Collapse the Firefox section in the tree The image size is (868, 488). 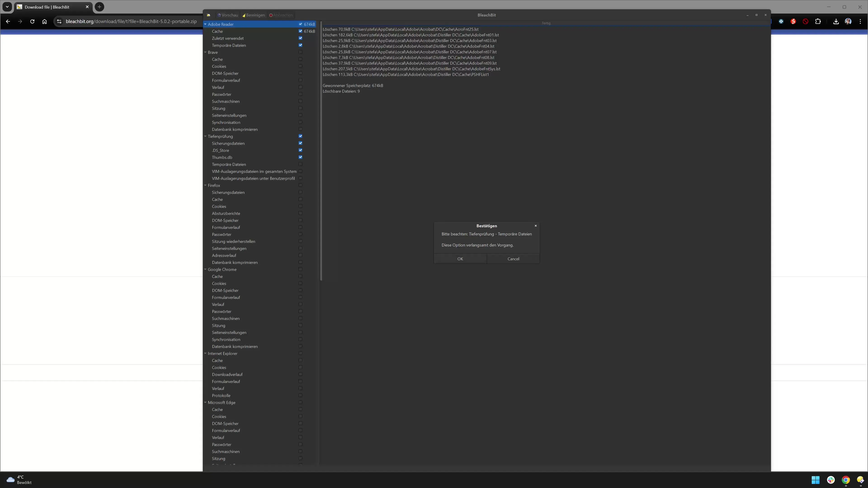[205, 185]
